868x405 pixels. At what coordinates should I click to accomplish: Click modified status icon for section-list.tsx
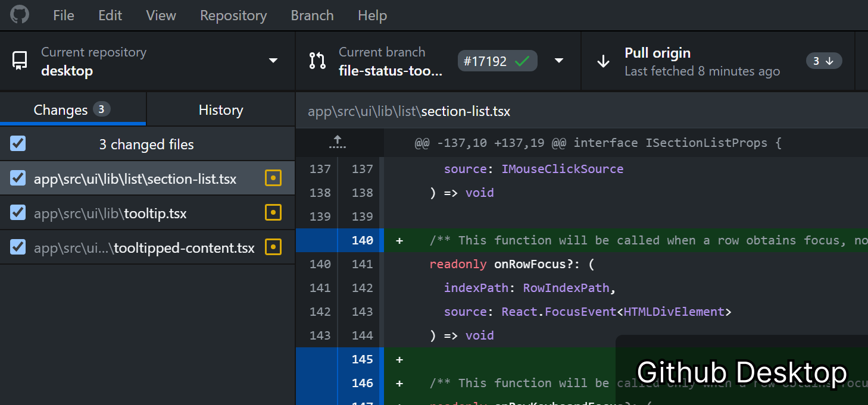(x=273, y=178)
